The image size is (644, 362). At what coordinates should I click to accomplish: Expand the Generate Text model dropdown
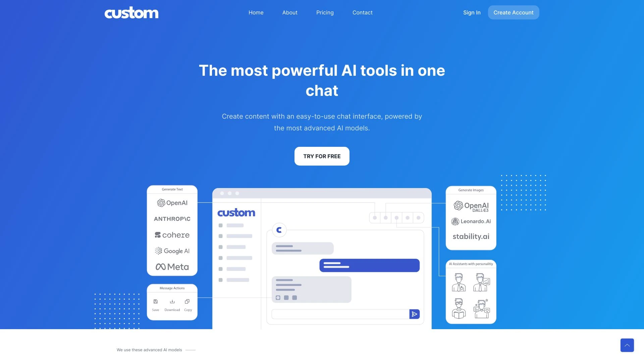coord(172,189)
